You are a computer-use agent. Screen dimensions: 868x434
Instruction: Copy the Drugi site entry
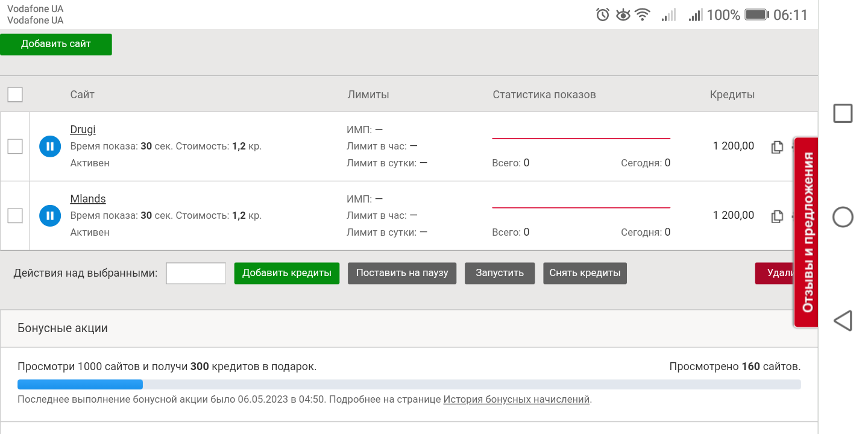(x=777, y=146)
